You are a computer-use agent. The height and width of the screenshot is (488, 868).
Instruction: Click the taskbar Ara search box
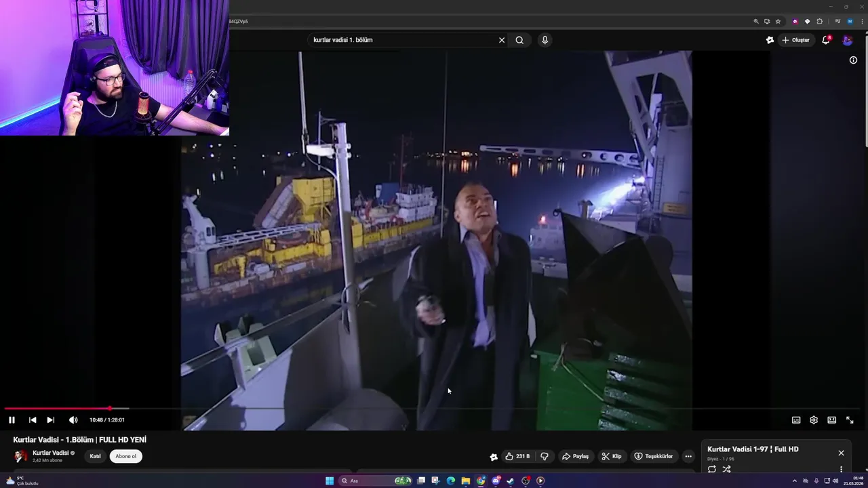[x=375, y=481]
